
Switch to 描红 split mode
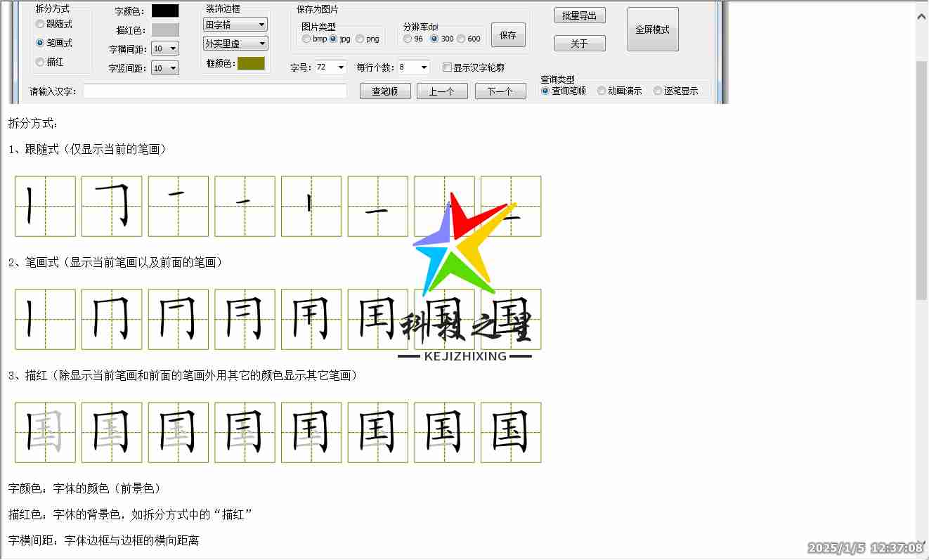[x=40, y=61]
